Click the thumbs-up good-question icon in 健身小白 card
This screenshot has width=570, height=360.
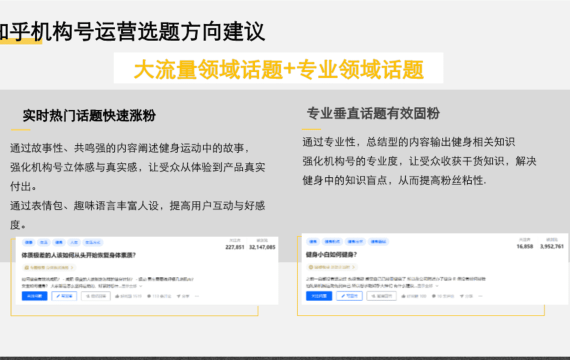[404, 296]
